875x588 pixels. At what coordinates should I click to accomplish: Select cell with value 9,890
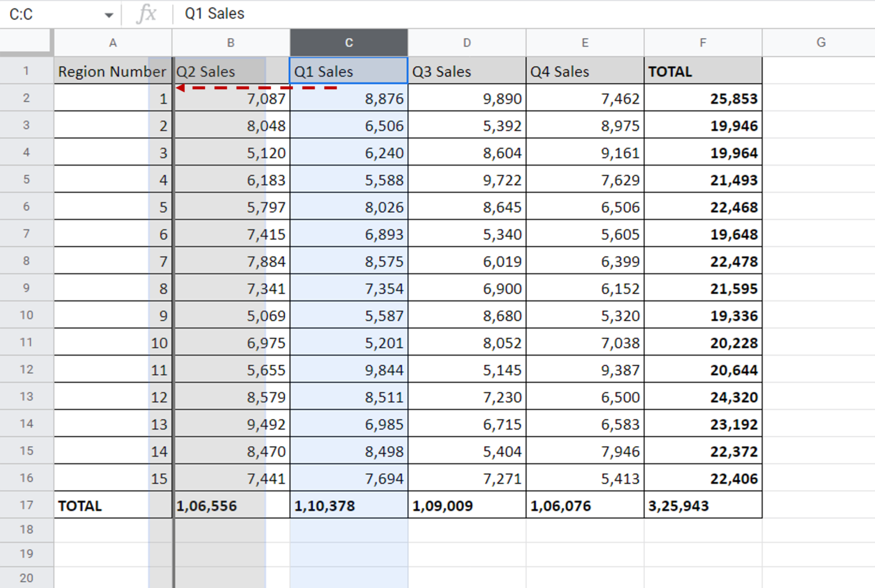click(467, 98)
